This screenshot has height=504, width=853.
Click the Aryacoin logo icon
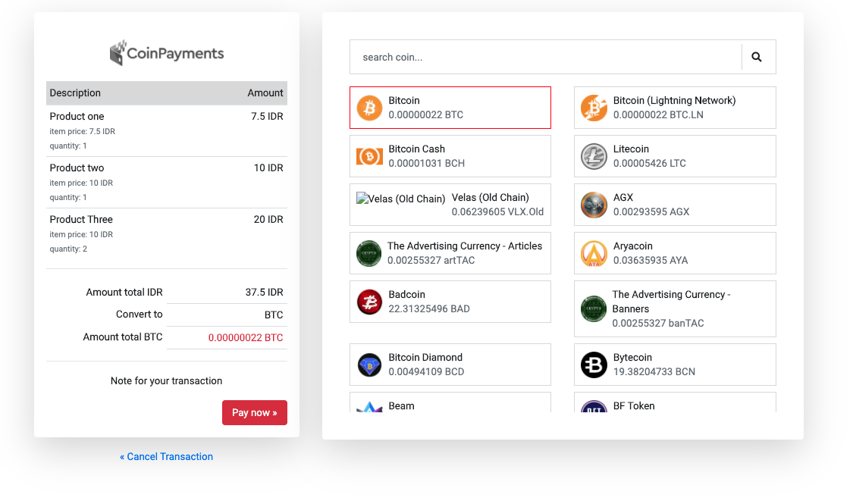[594, 253]
